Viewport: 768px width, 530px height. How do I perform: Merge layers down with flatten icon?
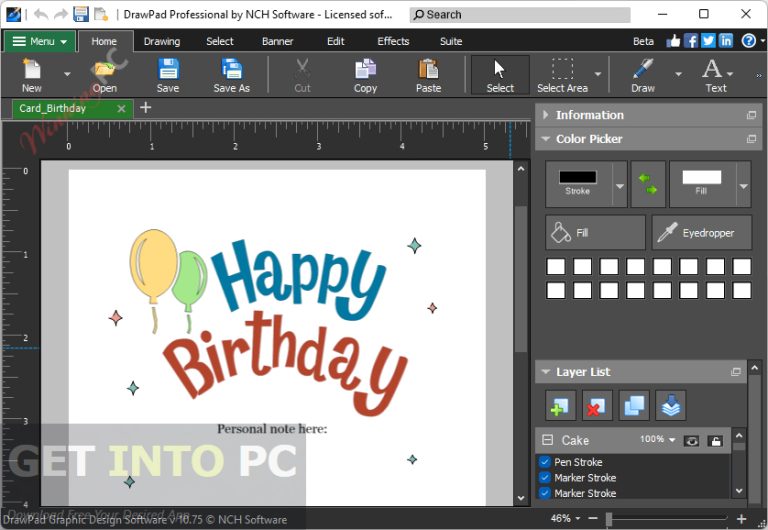pos(670,405)
